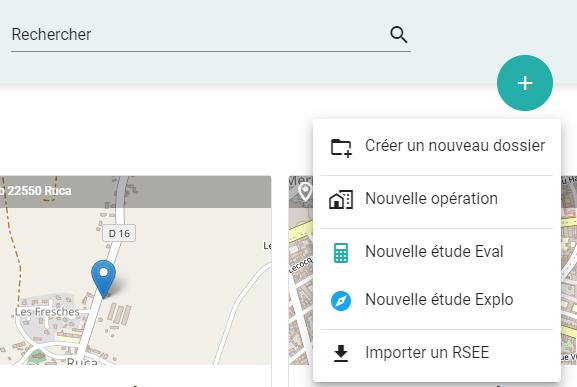Click the download arrow import icon

click(x=341, y=354)
